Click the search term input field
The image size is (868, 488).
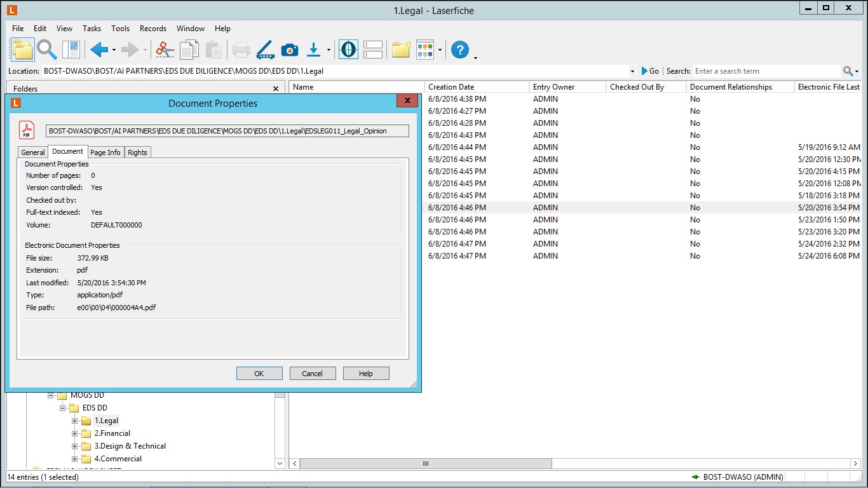coord(765,71)
